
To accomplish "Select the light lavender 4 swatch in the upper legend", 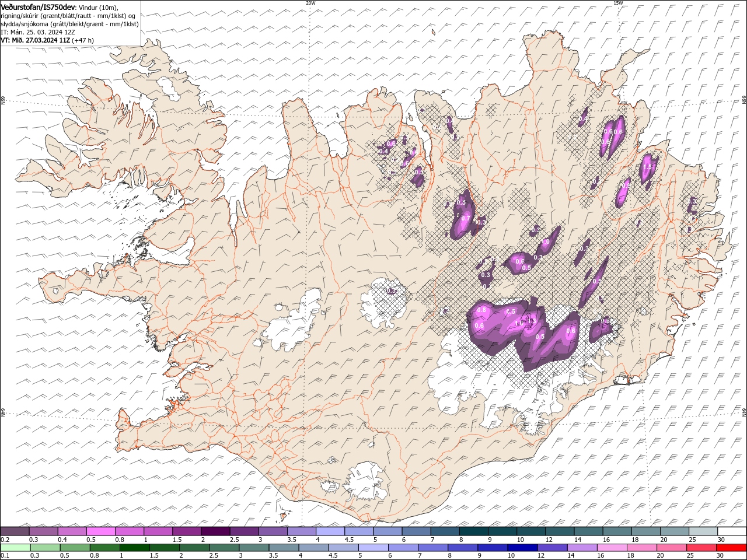I will (330, 531).
